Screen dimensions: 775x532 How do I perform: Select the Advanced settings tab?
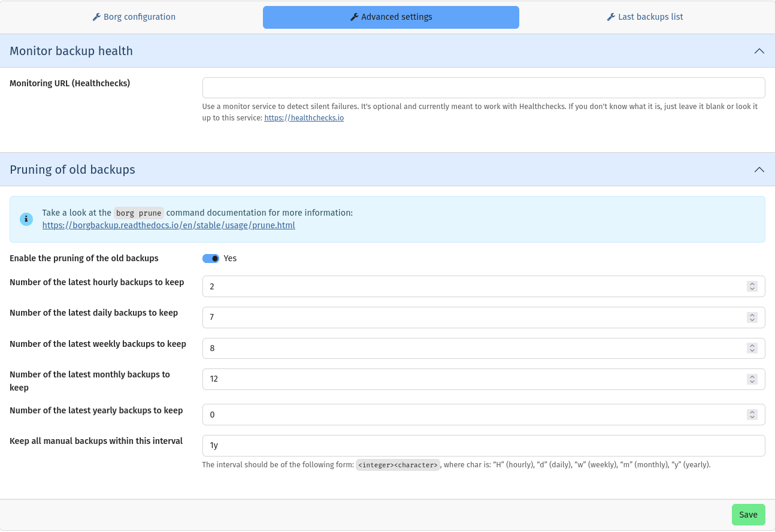click(391, 17)
